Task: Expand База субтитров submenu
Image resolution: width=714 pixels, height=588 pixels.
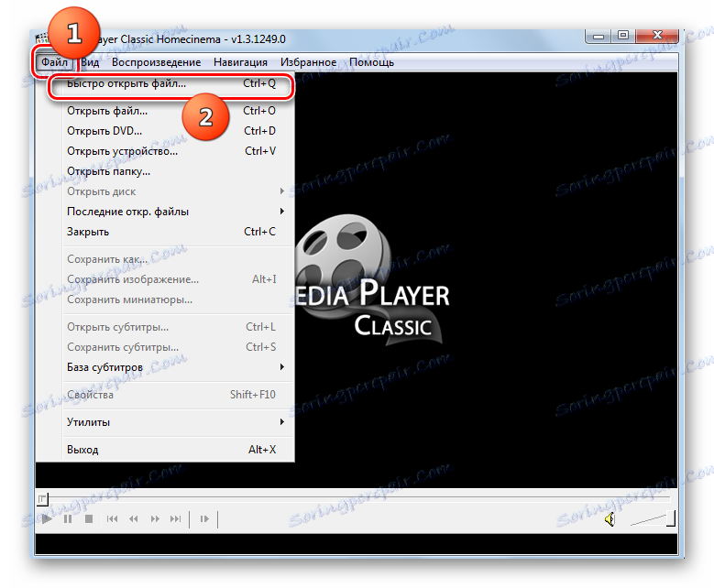Action: (171, 367)
